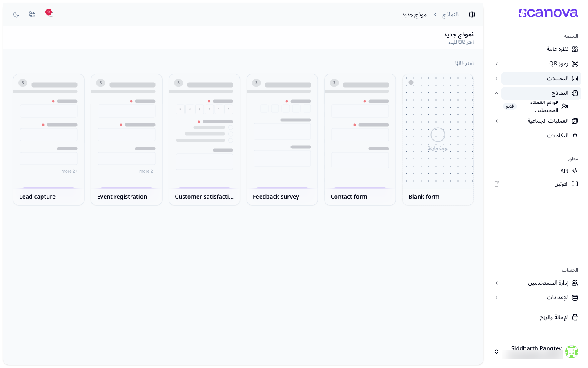Select the Customer satisfaction template

pos(205,139)
